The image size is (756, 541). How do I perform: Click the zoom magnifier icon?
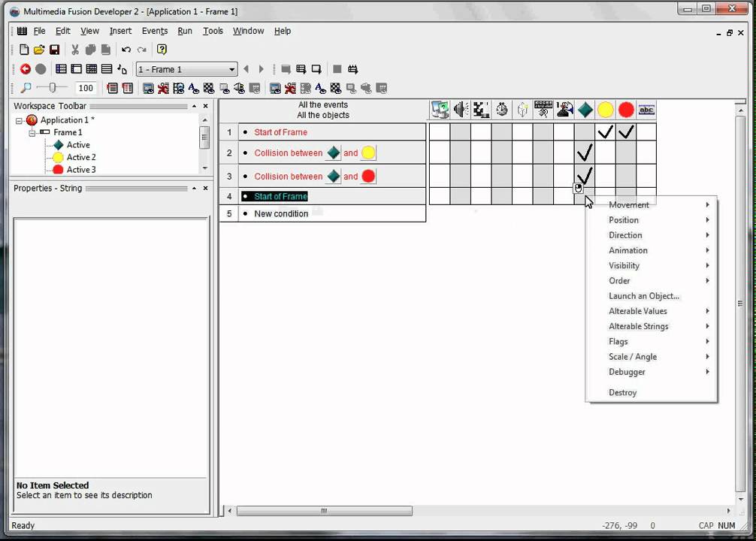click(x=26, y=88)
